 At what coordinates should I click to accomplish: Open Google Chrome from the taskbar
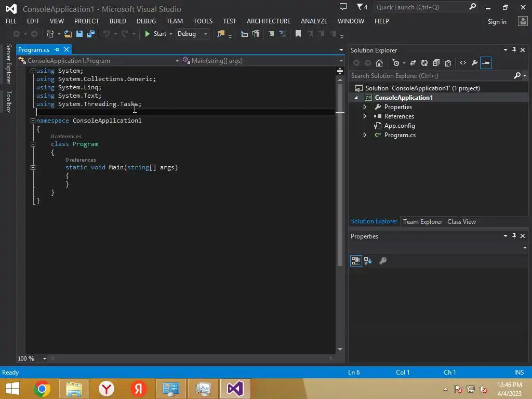pos(42,389)
